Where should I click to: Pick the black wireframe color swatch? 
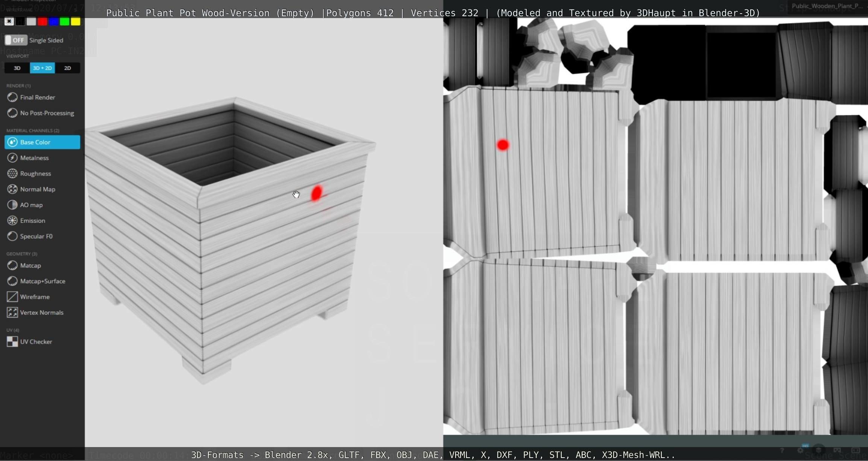click(x=20, y=21)
